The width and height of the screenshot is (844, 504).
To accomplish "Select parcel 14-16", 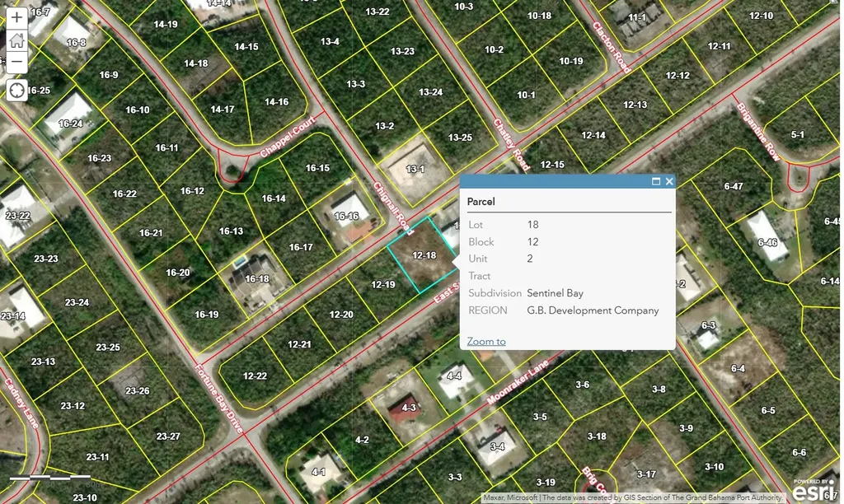I will [276, 101].
